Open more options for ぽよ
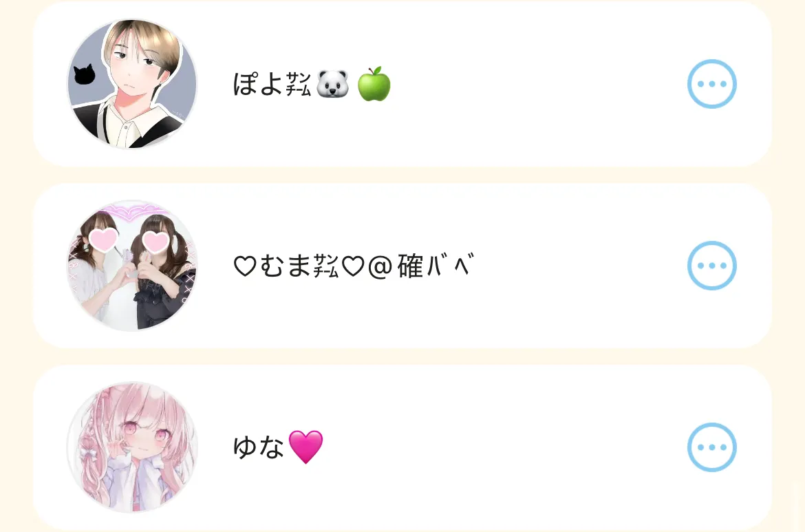The image size is (805, 532). coord(711,84)
